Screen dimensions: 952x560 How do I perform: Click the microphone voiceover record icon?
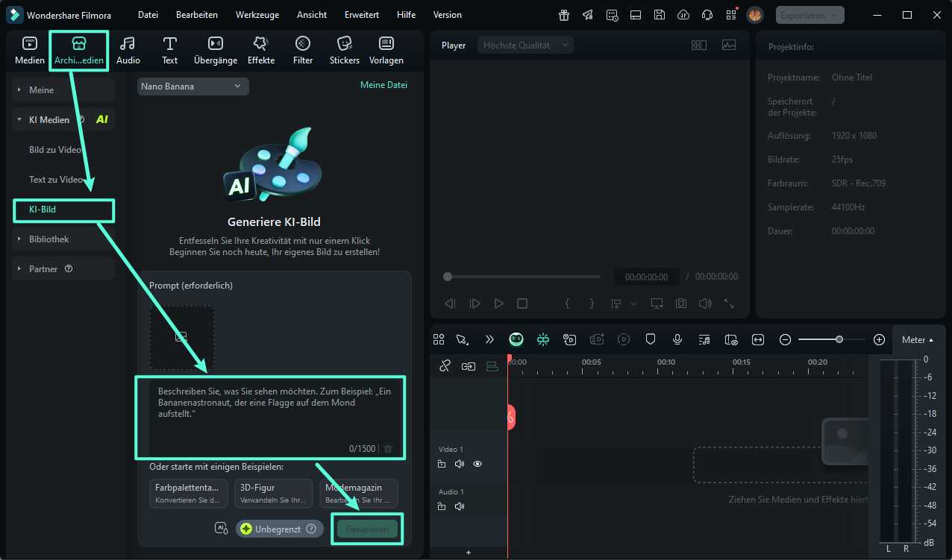(677, 339)
